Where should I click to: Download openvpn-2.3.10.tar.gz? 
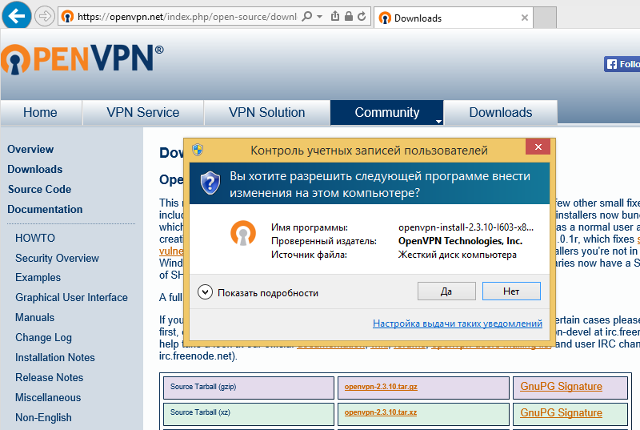point(380,387)
